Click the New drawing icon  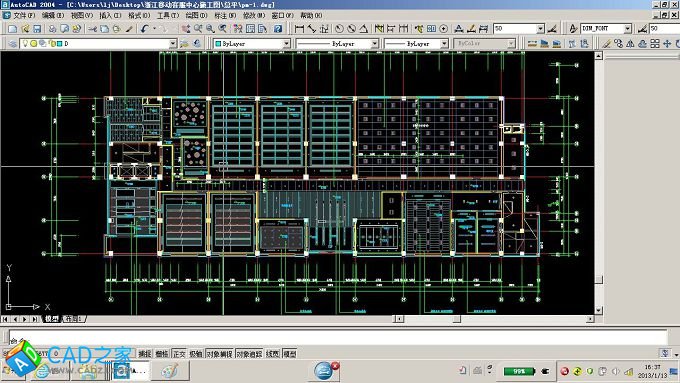click(13, 29)
